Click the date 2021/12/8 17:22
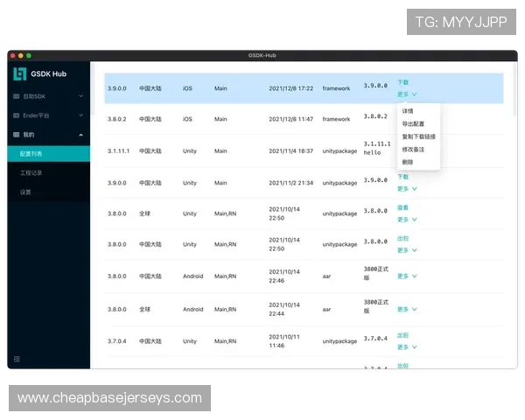 coord(291,88)
